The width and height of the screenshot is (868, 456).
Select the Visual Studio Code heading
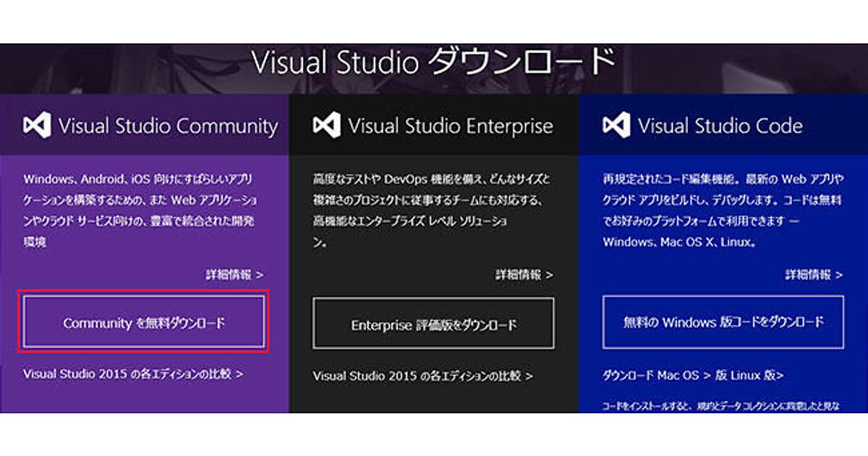(x=720, y=126)
